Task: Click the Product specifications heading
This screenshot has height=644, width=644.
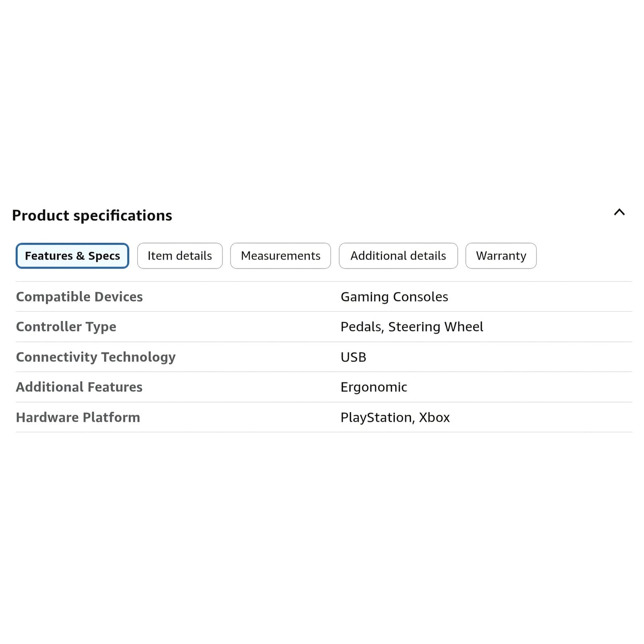Action: coord(92,216)
